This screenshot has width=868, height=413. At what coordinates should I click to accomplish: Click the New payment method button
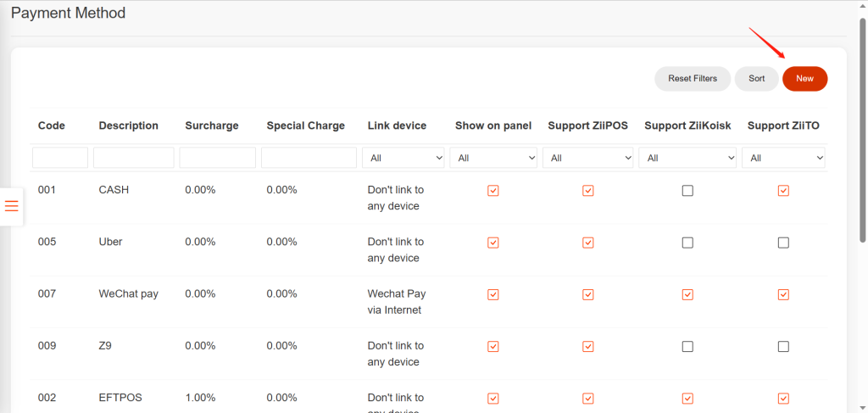coord(804,79)
